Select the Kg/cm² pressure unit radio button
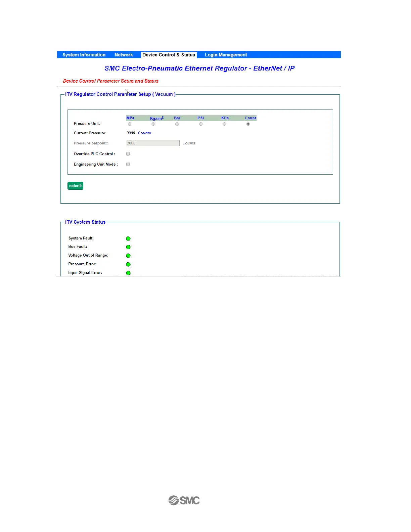Viewport: 411px width, 532px height. [x=153, y=124]
